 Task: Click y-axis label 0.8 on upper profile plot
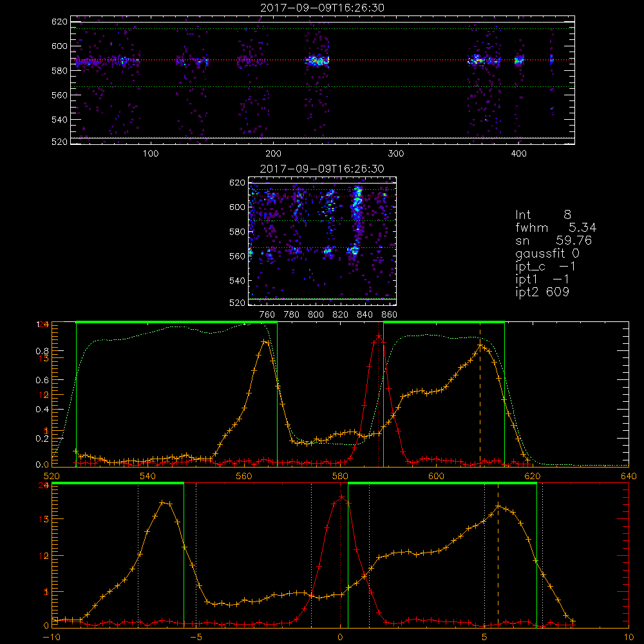tap(42, 351)
